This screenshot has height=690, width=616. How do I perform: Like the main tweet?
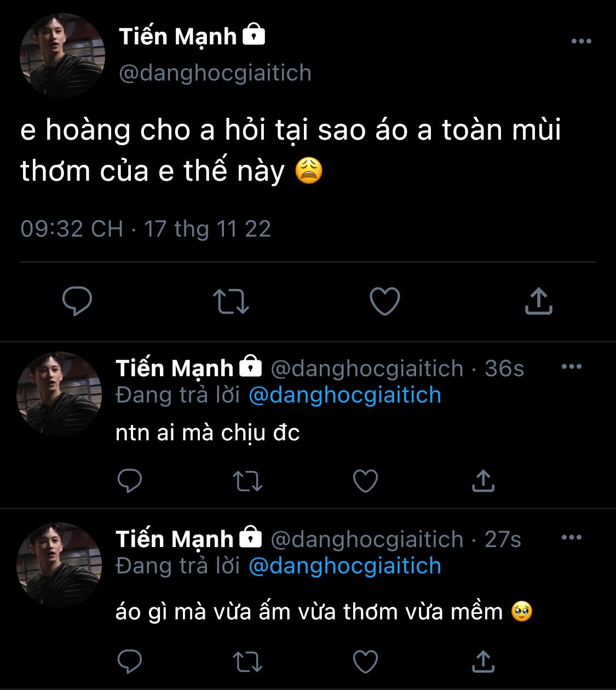tap(385, 301)
